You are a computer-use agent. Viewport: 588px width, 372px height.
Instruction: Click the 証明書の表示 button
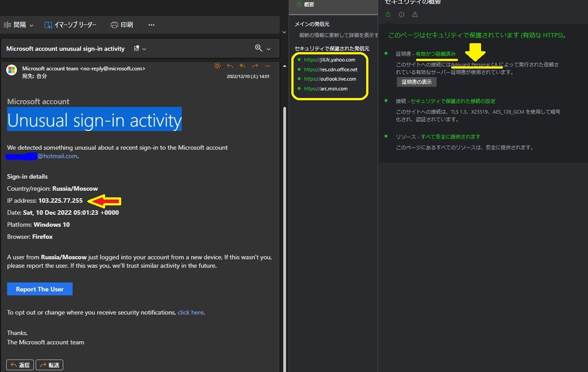coord(416,82)
